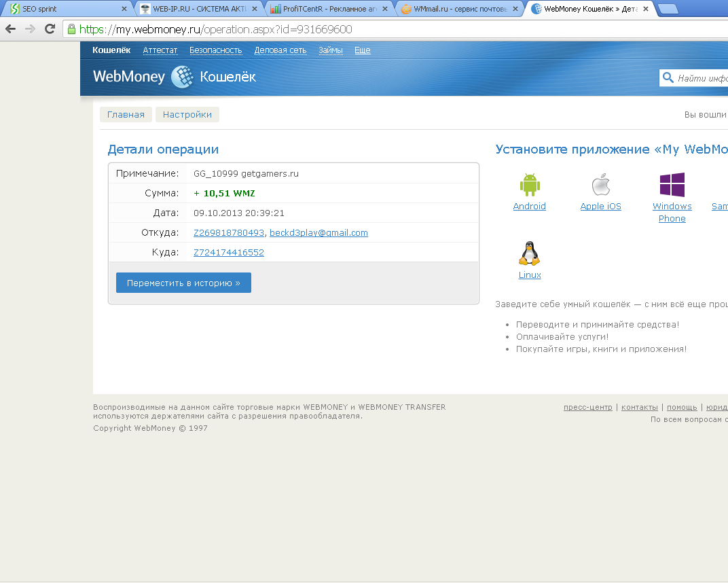Select the WebMoney Кошелёк tab

click(589, 9)
